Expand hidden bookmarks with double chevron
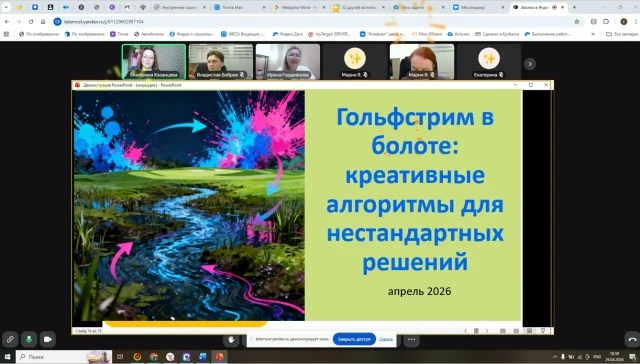Viewport: 640px width, 364px height. click(593, 34)
